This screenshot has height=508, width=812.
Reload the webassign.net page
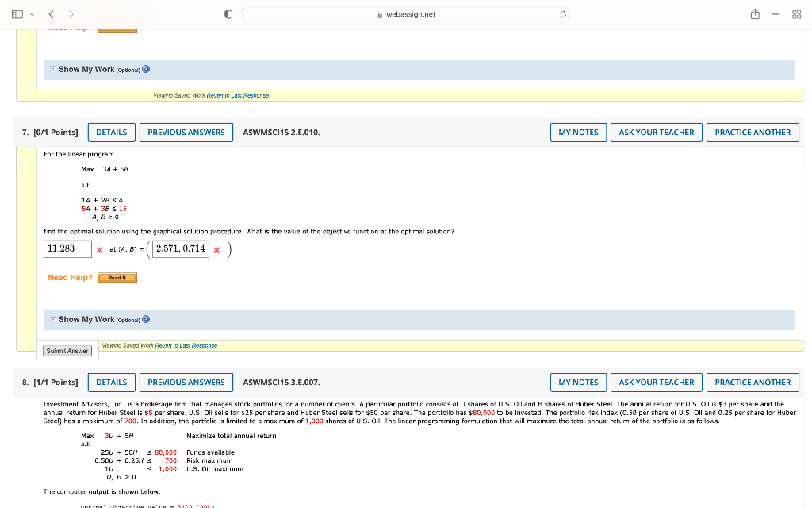click(x=562, y=13)
